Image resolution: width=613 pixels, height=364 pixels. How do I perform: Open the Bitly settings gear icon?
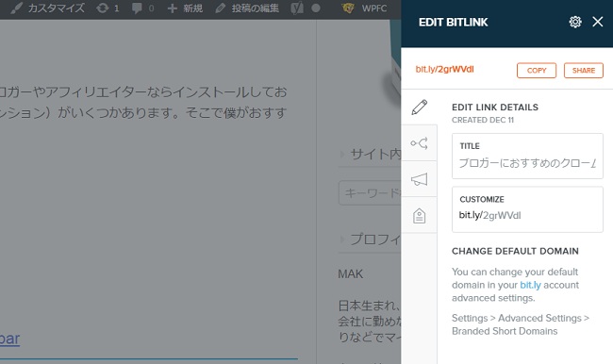pyautogui.click(x=575, y=22)
